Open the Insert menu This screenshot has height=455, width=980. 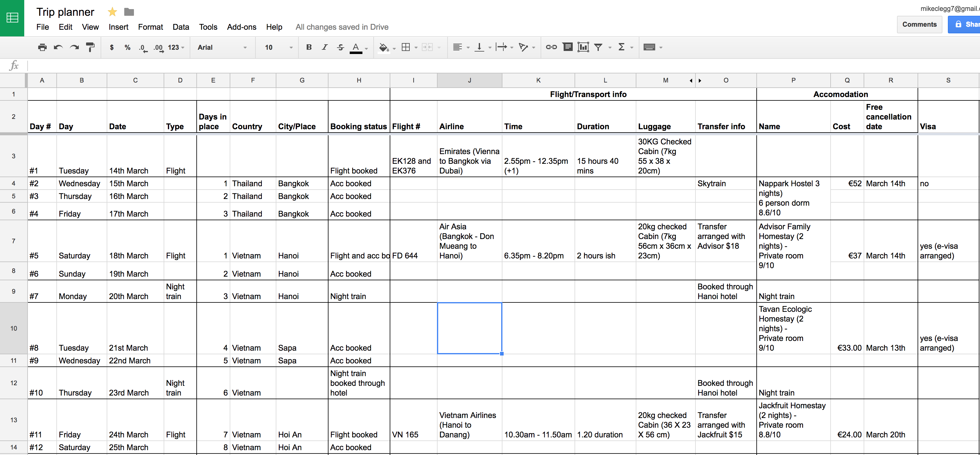117,26
